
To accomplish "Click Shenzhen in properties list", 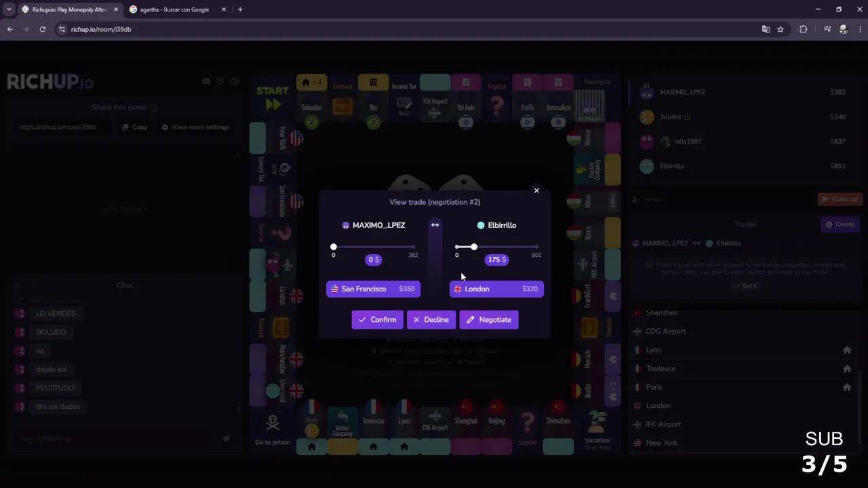I will pyautogui.click(x=662, y=312).
